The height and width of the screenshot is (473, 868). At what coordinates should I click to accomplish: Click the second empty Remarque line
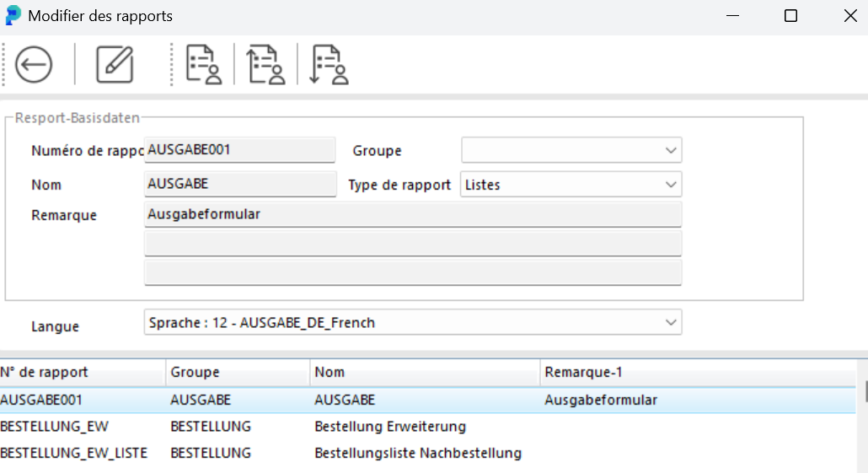pos(412,244)
